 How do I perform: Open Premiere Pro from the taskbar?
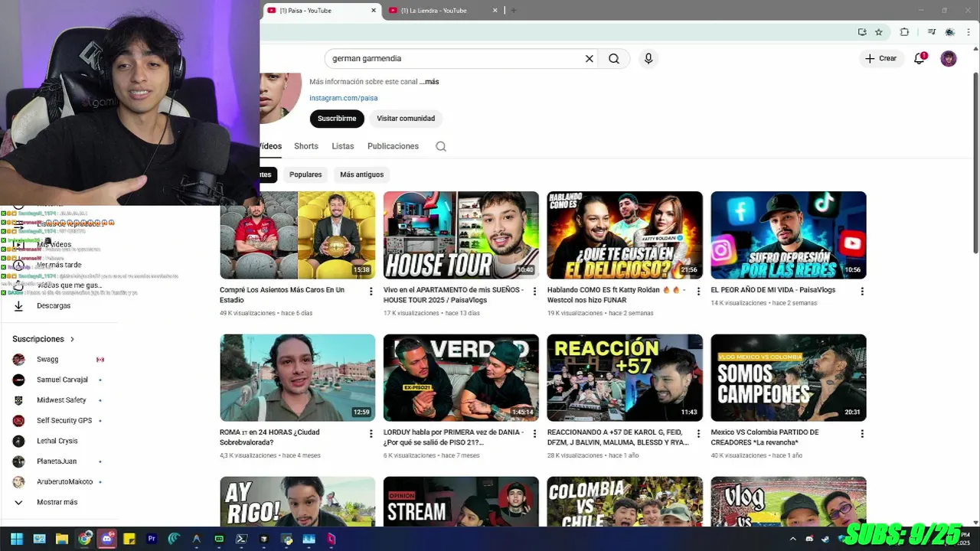click(x=152, y=539)
